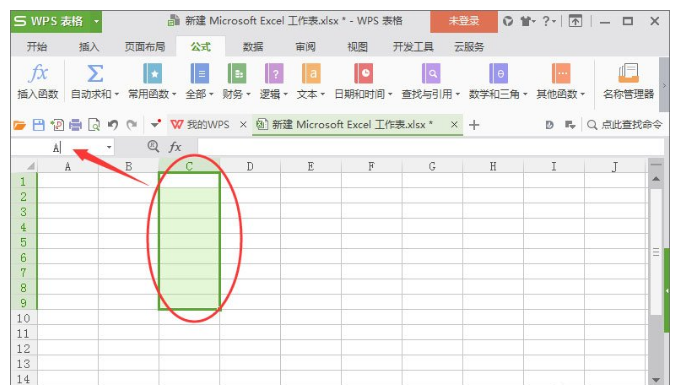
Task: Switch to the 插入 (Insert) tab
Action: click(89, 46)
